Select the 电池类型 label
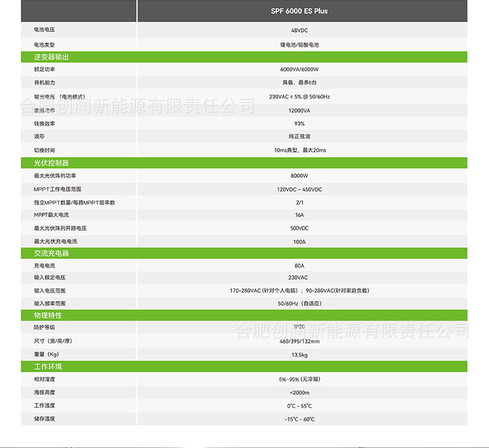 pyautogui.click(x=44, y=45)
